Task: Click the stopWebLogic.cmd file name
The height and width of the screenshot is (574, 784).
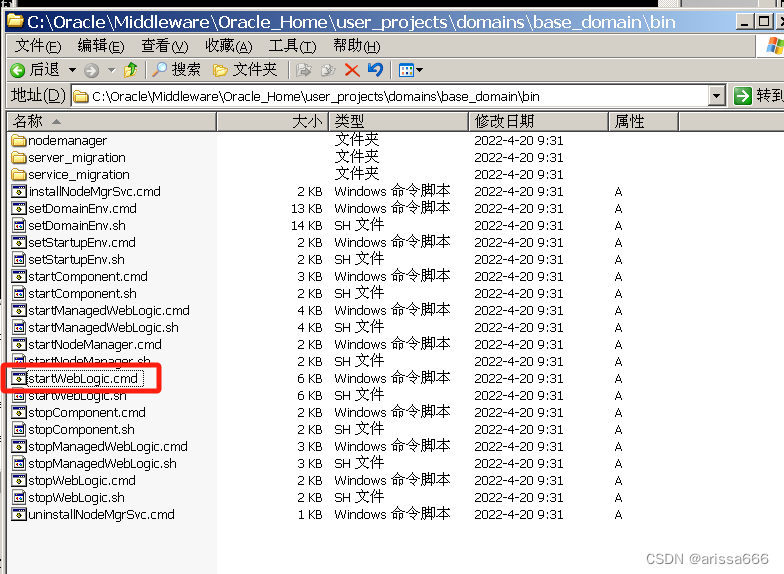Action: point(82,480)
